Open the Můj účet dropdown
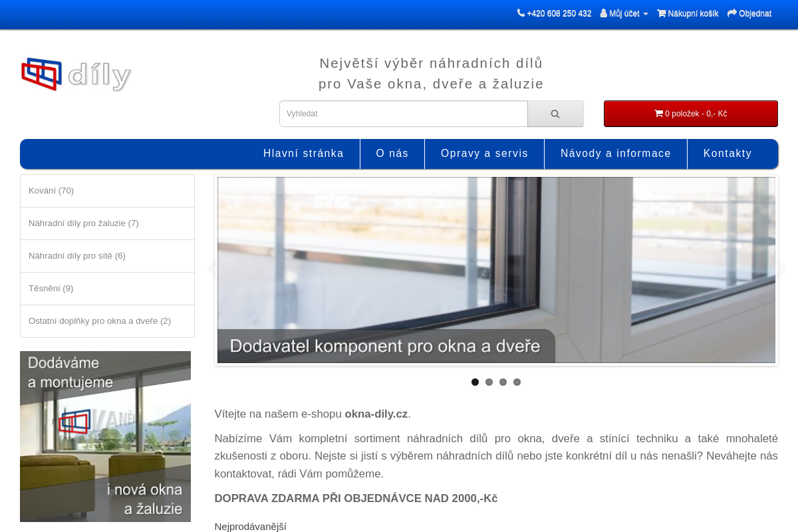Image resolution: width=798 pixels, height=532 pixels. tap(624, 13)
